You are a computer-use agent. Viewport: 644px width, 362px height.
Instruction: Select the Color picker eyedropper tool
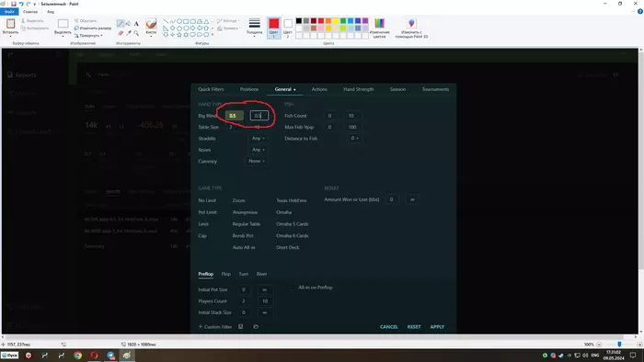coord(129,33)
